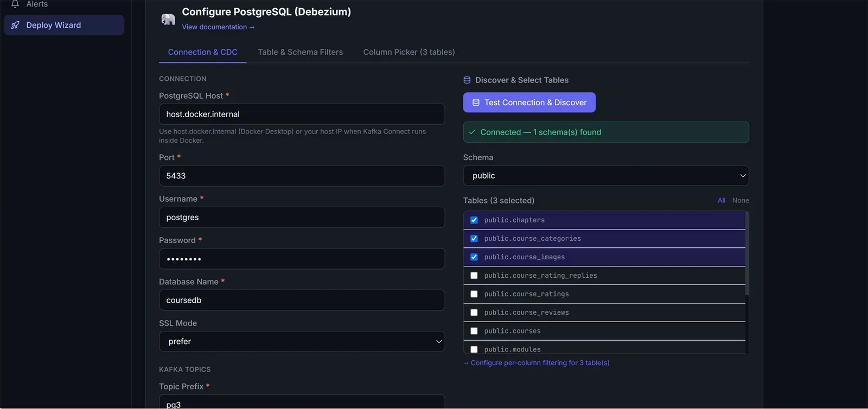Screen dimensions: 868x409
Task: Open Configure per-column filtering link
Action: click(537, 363)
